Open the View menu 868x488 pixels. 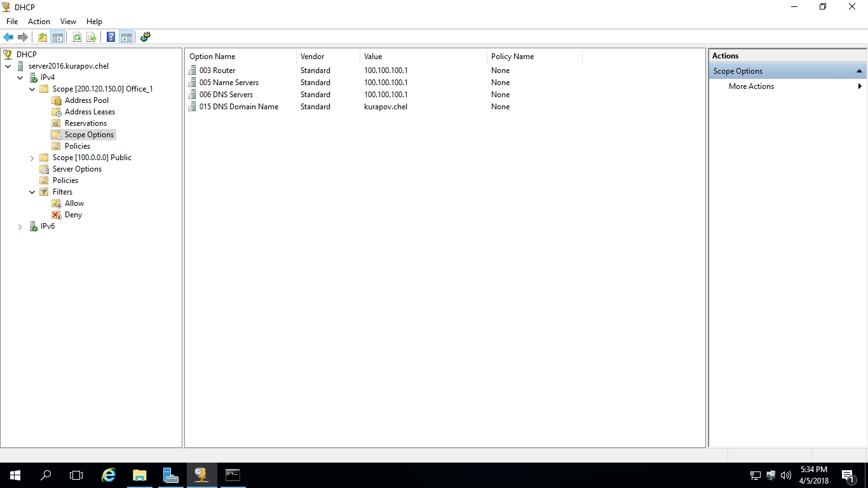coord(68,22)
